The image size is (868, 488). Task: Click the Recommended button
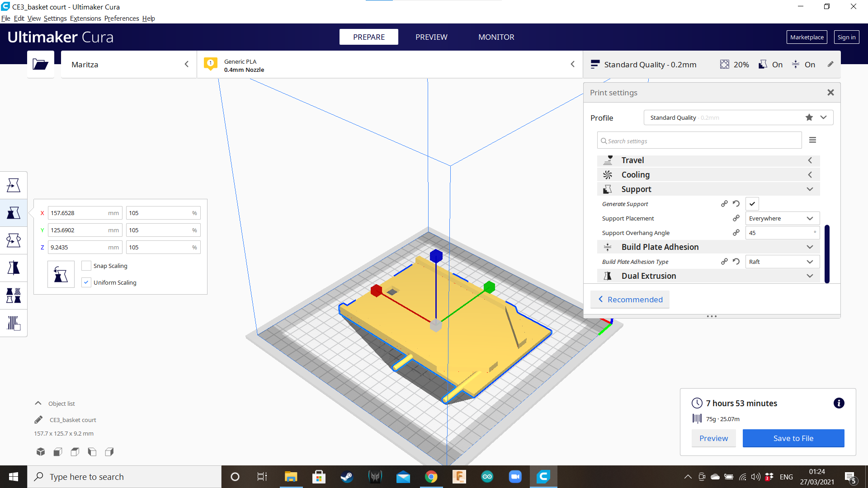point(630,300)
